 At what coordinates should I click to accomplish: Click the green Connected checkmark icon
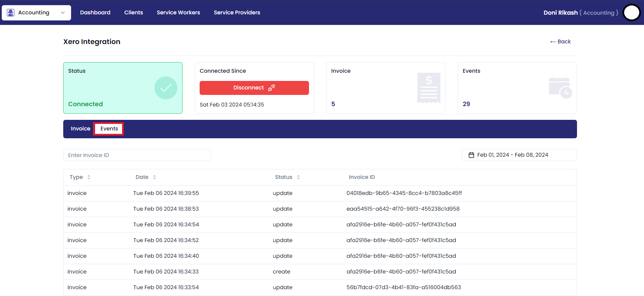(x=166, y=88)
